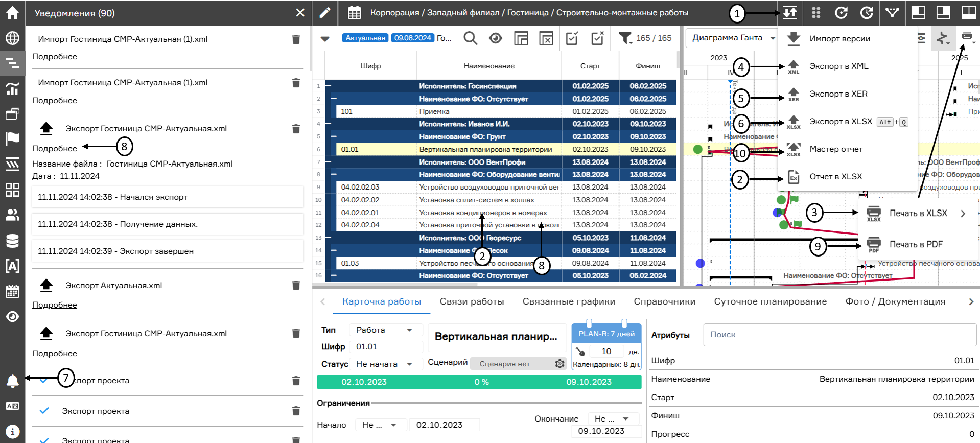The height and width of the screenshot is (443, 980).
Task: Click the PLAN-R: 7 дней link
Action: point(606,334)
